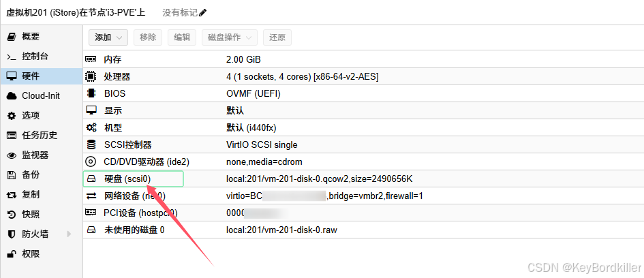Select the 0000 PCI device value
Screen dimensions: 644x278
tap(256, 213)
